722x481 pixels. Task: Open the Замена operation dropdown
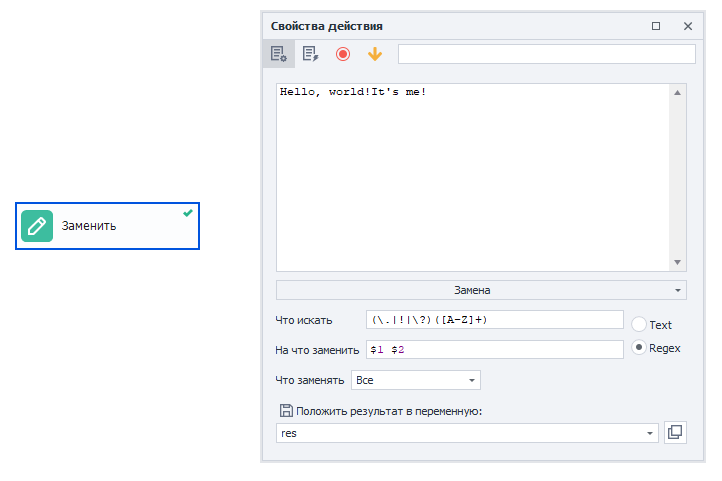click(481, 290)
